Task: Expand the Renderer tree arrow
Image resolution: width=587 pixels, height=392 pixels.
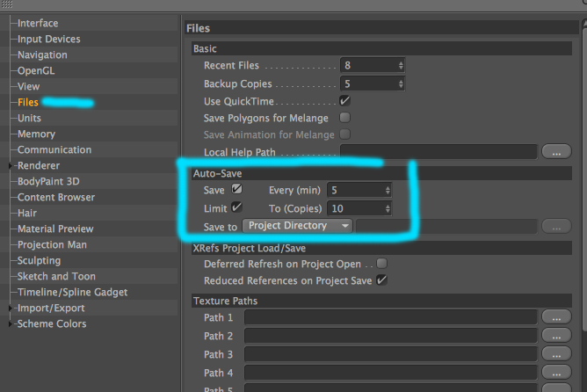Action: (x=11, y=165)
